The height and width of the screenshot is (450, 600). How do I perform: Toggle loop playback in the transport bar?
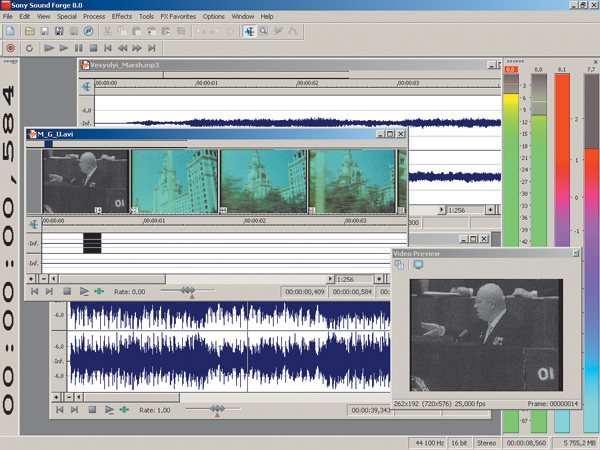[29, 48]
